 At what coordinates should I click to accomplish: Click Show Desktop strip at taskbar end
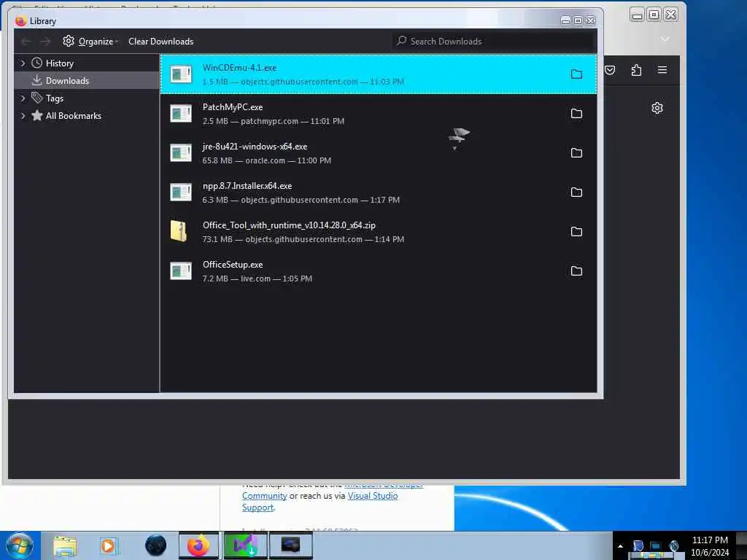[x=741, y=545]
